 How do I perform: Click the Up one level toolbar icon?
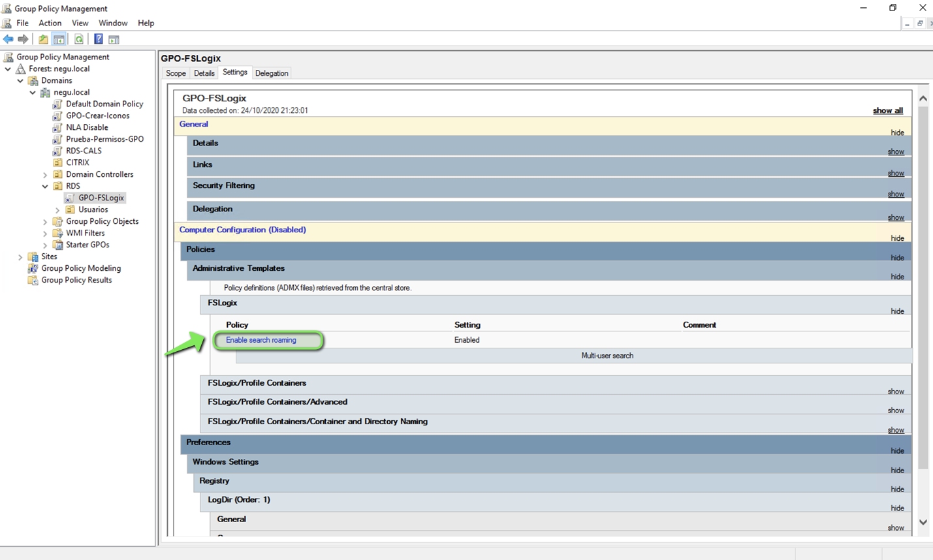point(42,39)
